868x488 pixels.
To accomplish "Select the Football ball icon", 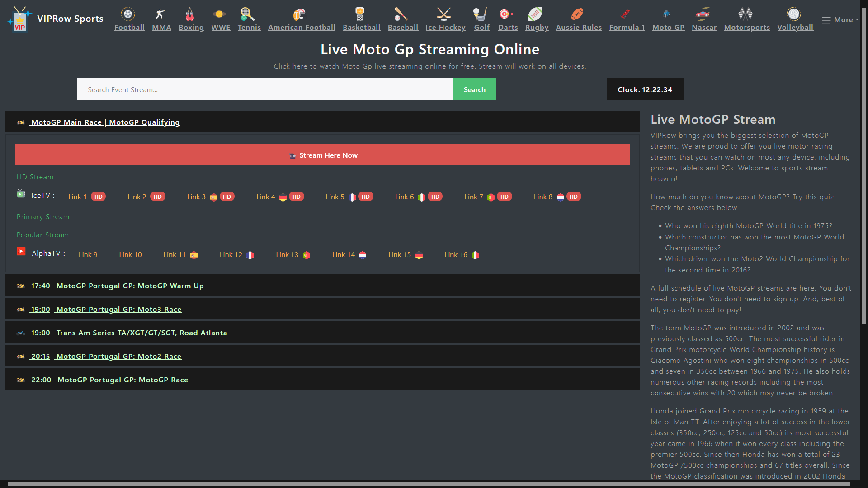I will (128, 14).
